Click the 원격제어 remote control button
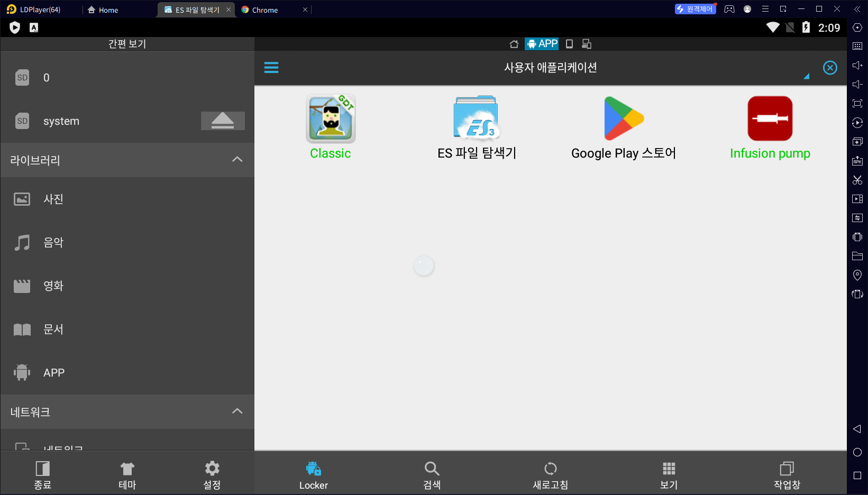 pyautogui.click(x=695, y=9)
